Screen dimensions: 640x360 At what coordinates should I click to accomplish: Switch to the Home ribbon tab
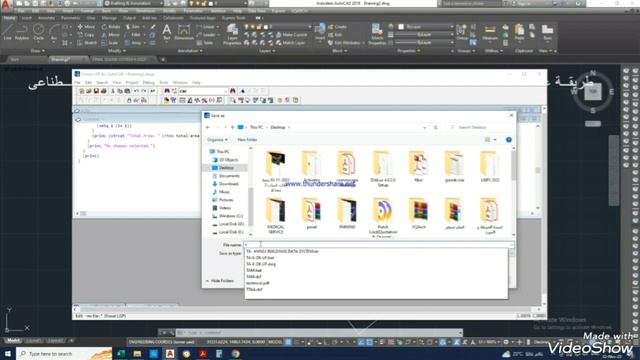coord(9,18)
